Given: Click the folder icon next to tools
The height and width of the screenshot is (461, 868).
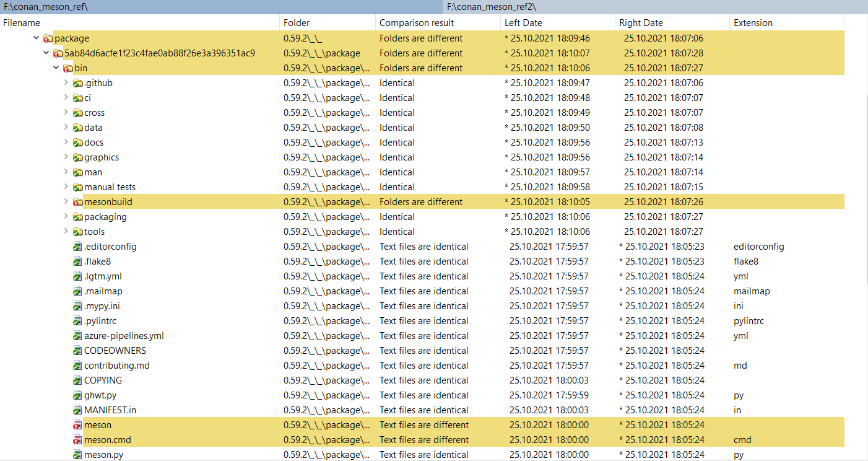Looking at the screenshot, I should click(77, 231).
